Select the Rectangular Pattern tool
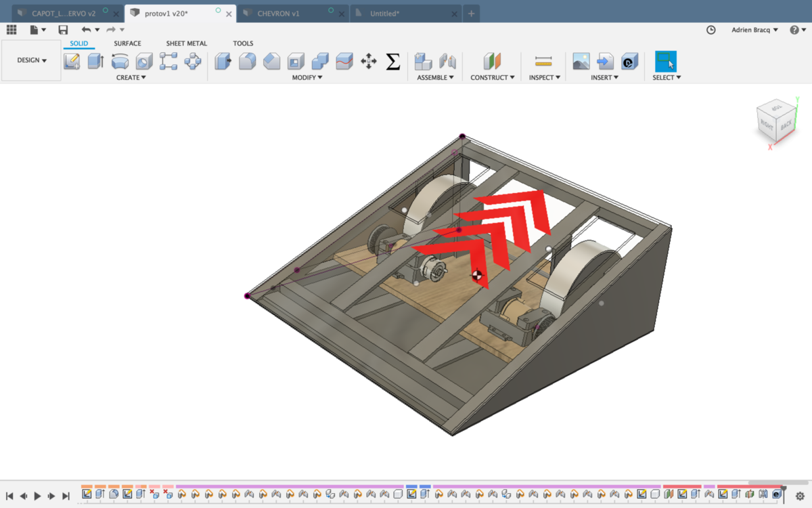 [168, 62]
